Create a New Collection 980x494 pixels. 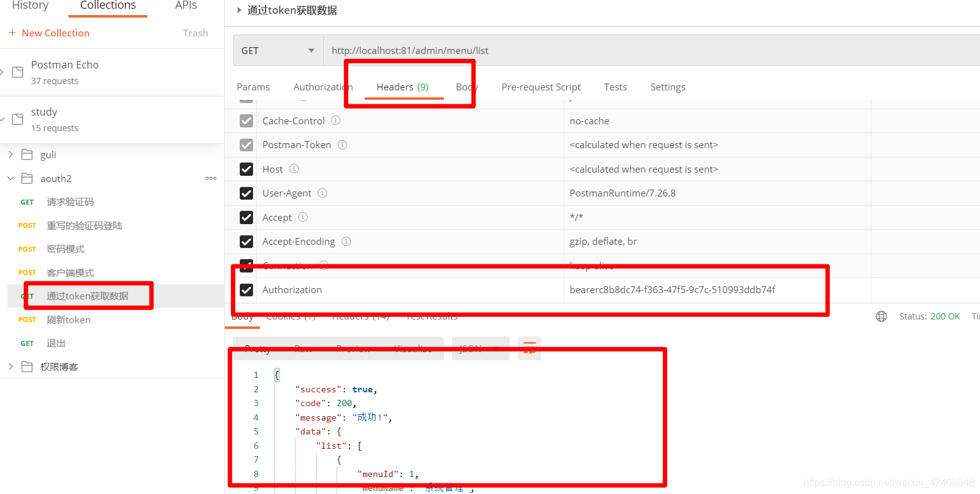tap(49, 33)
